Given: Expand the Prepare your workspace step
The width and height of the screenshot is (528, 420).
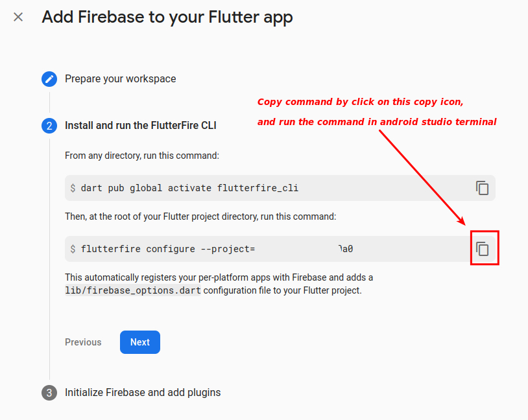Looking at the screenshot, I should [120, 79].
